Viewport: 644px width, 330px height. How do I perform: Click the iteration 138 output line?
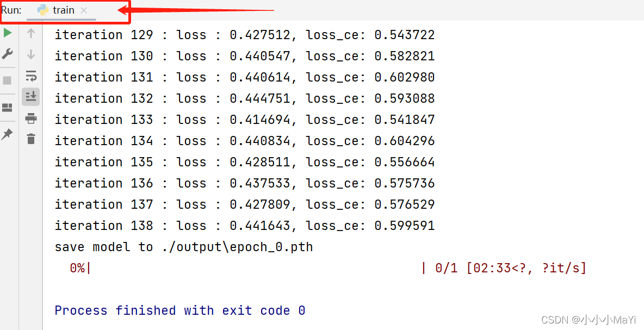[244, 226]
